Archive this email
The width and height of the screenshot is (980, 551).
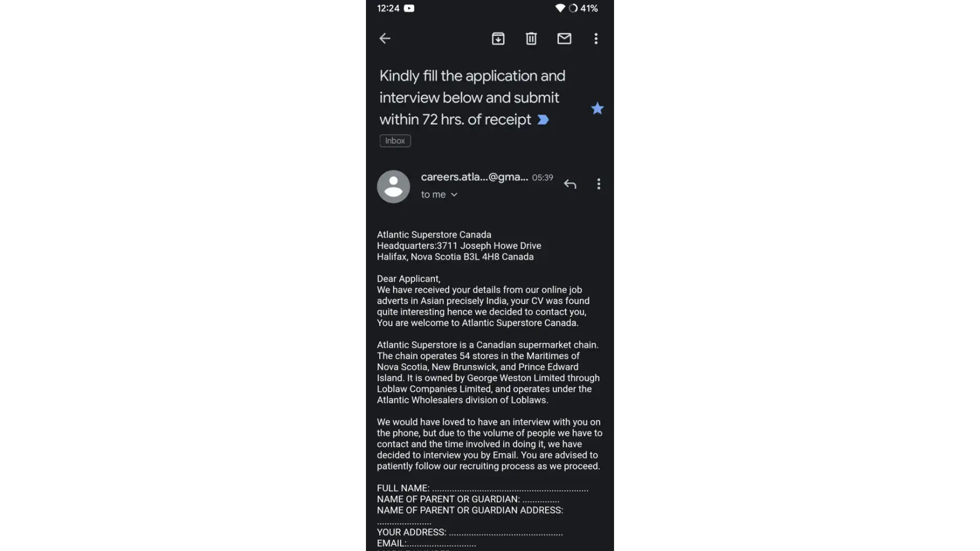pyautogui.click(x=498, y=39)
